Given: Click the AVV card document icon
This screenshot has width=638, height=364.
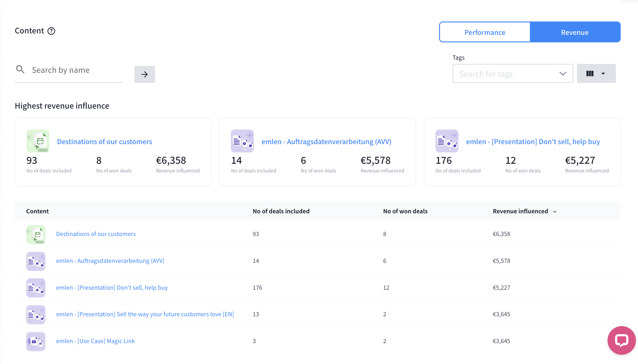Looking at the screenshot, I should tap(242, 141).
